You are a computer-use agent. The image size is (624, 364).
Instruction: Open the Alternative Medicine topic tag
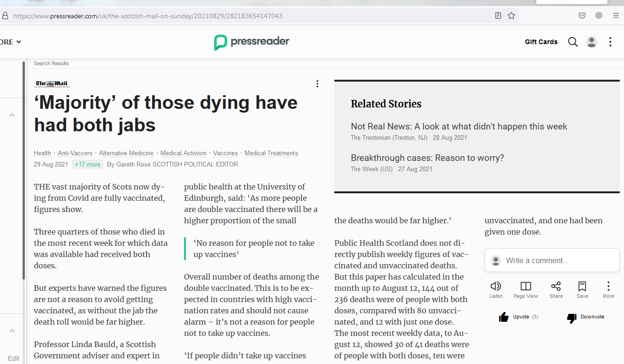click(x=126, y=153)
